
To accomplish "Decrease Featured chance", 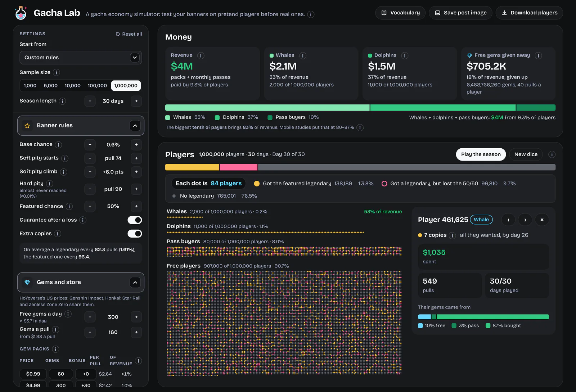I will (x=90, y=207).
